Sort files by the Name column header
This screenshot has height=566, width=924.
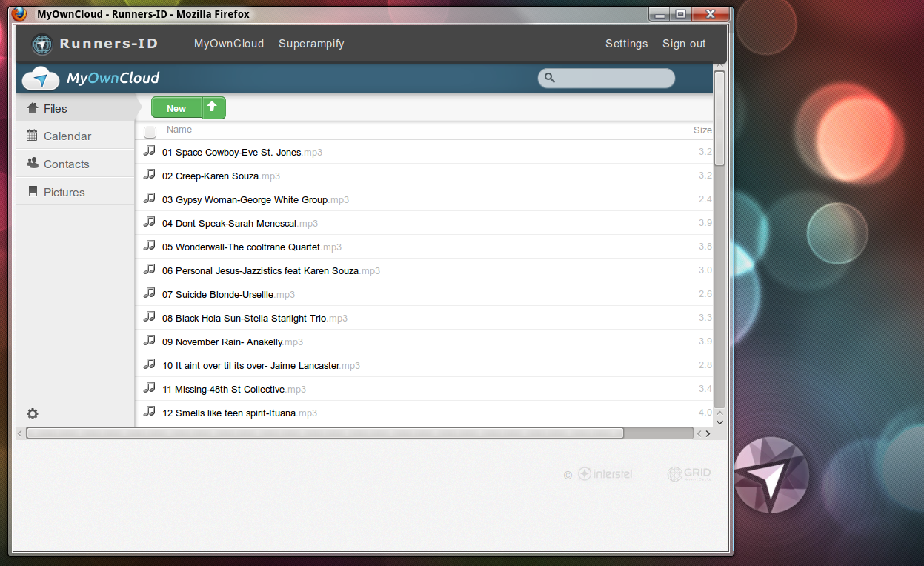pyautogui.click(x=179, y=130)
